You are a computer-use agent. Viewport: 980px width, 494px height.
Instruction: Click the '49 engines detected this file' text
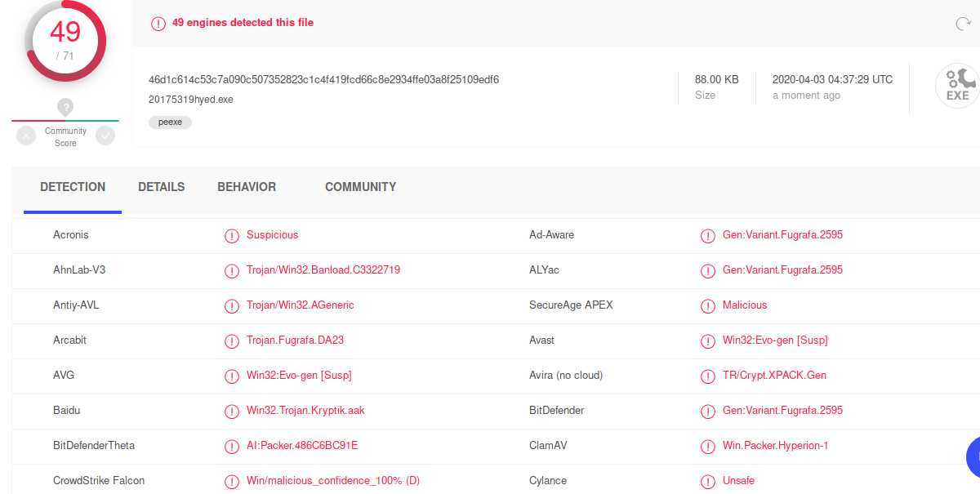point(243,23)
